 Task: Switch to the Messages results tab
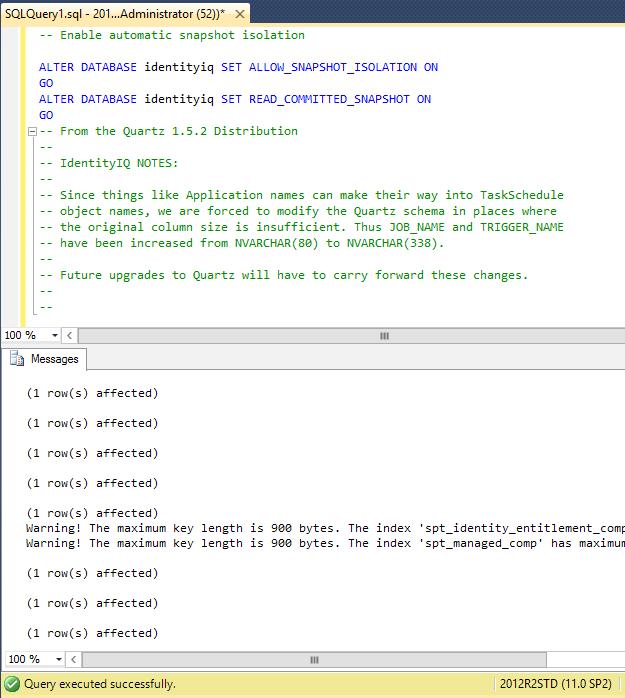(x=45, y=359)
